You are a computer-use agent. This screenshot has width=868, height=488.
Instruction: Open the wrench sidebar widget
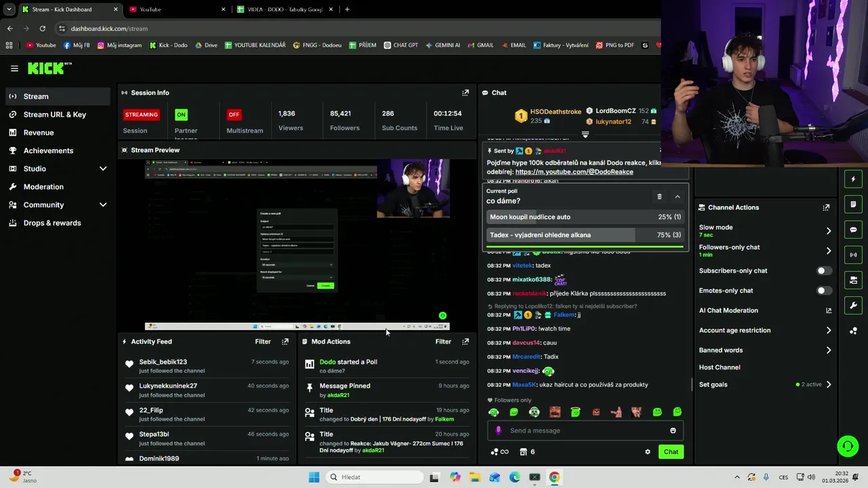[853, 305]
